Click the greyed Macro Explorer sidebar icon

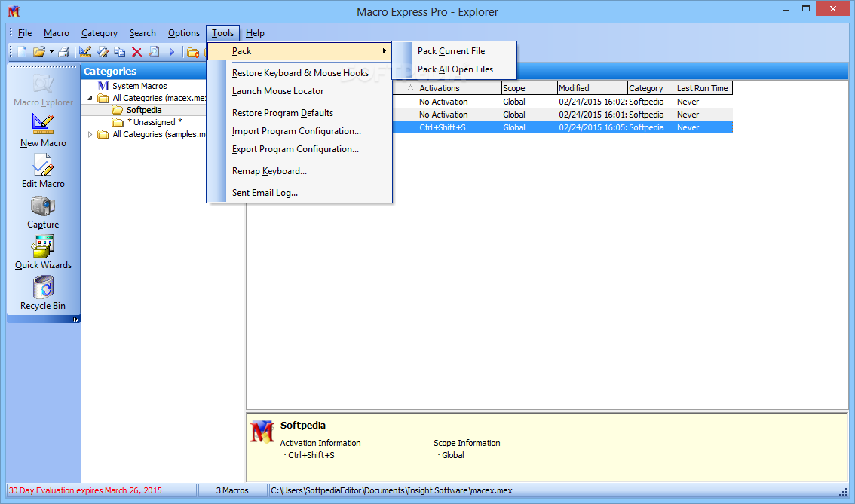(x=43, y=84)
